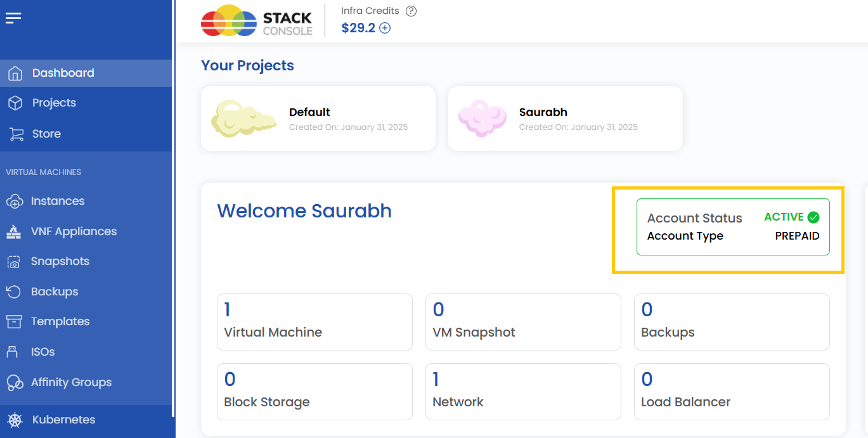Image resolution: width=868 pixels, height=438 pixels.
Task: Select the Templates sidebar icon
Action: coord(14,321)
